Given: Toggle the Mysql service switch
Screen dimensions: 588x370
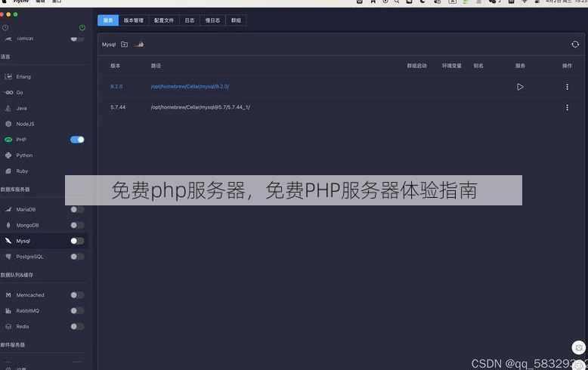Looking at the screenshot, I should [x=77, y=241].
